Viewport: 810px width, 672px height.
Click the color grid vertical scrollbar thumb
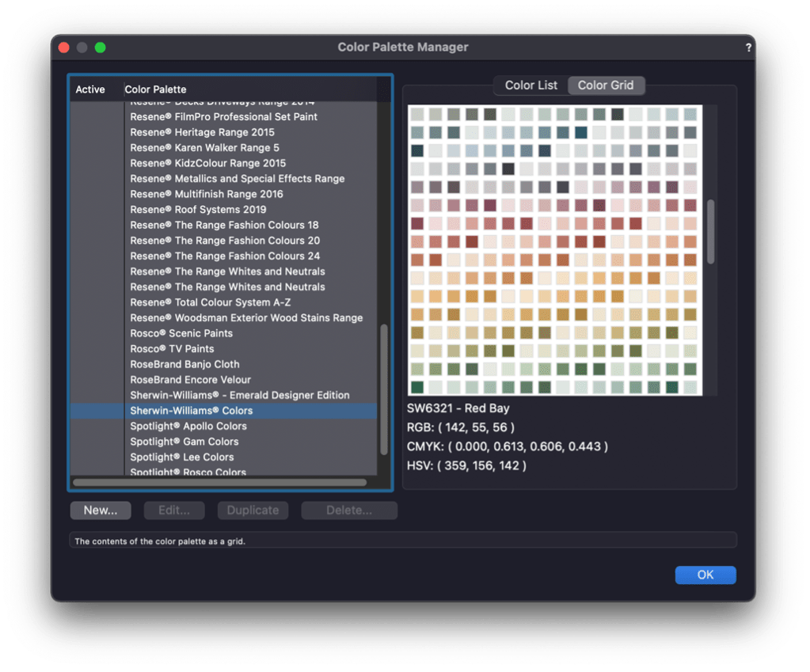click(x=711, y=231)
